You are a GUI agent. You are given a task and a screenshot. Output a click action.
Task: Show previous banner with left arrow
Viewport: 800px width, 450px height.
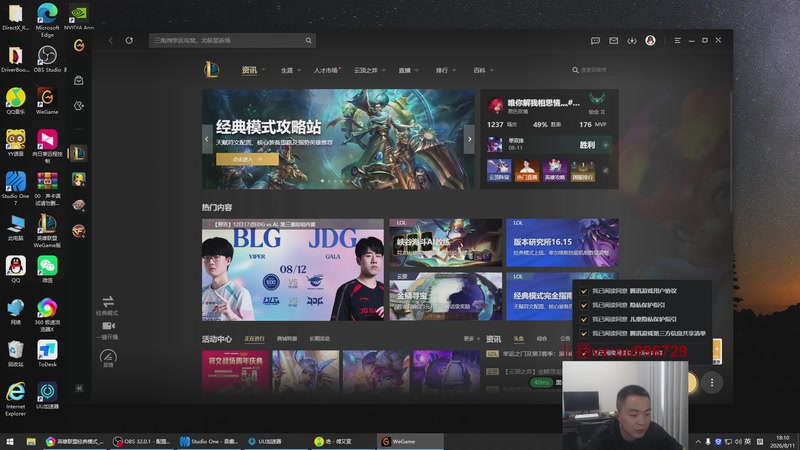pyautogui.click(x=207, y=139)
